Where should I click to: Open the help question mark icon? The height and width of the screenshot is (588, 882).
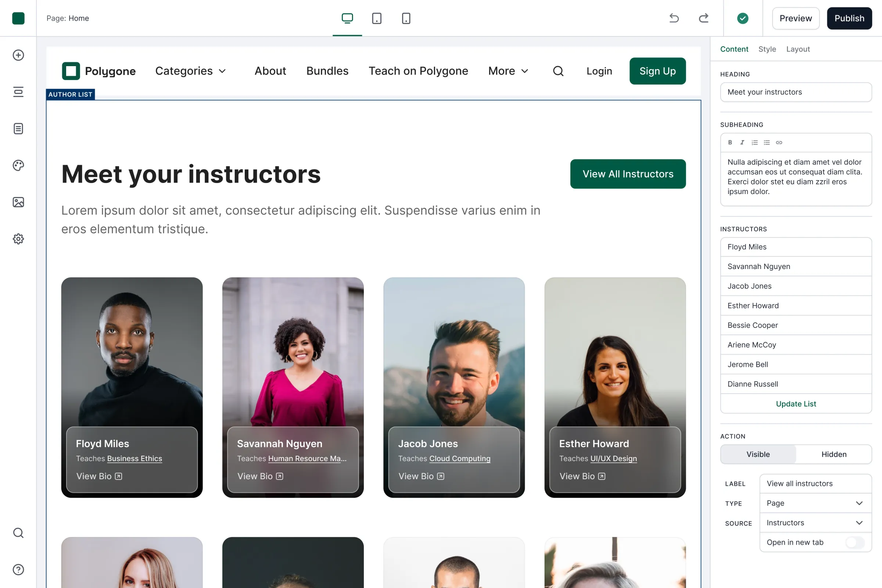pyautogui.click(x=18, y=570)
